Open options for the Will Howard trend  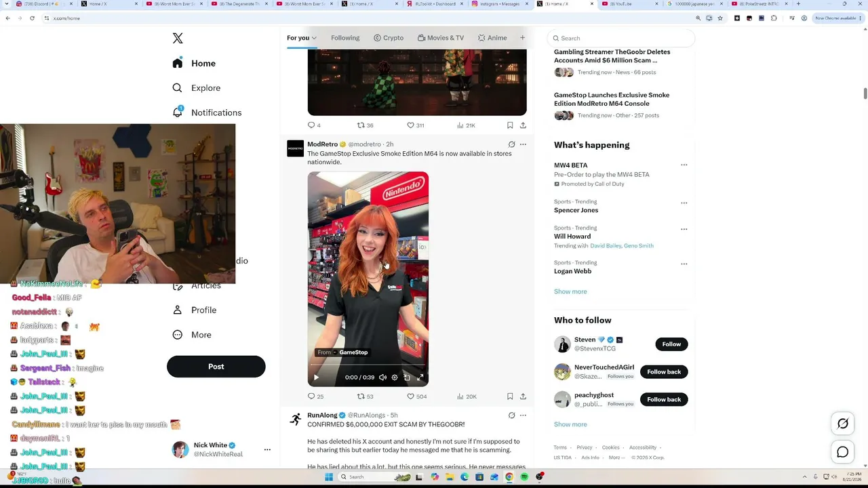(x=684, y=229)
